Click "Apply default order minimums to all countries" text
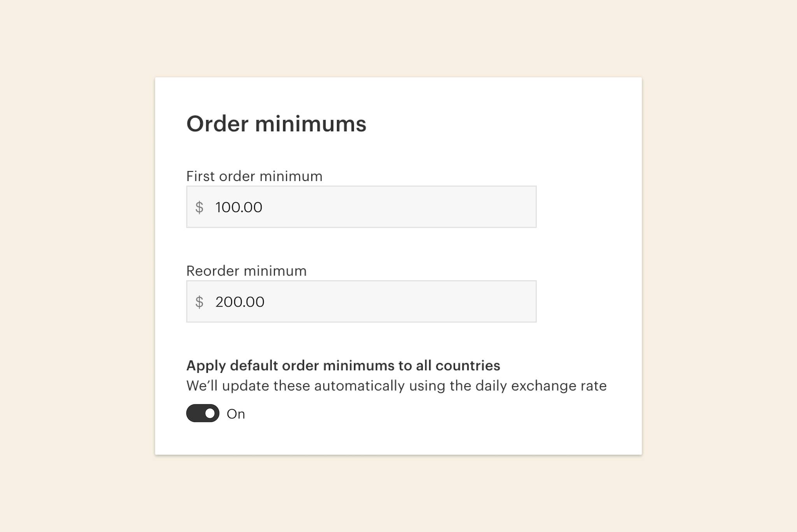 pos(343,366)
